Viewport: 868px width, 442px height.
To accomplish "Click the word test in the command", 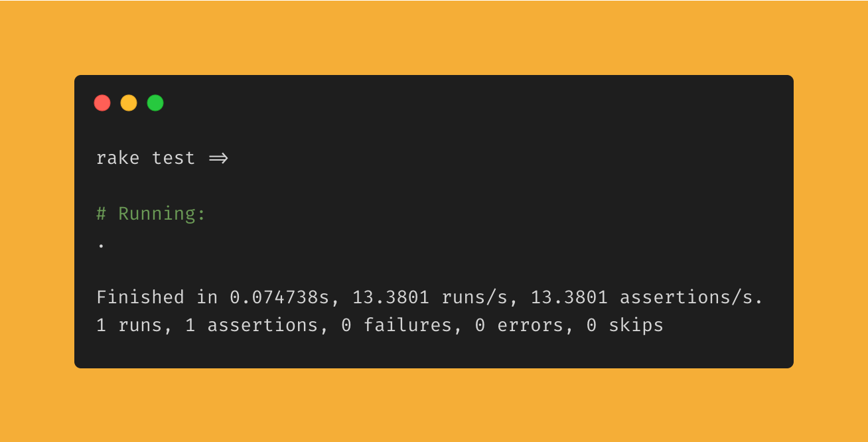I will click(x=174, y=158).
